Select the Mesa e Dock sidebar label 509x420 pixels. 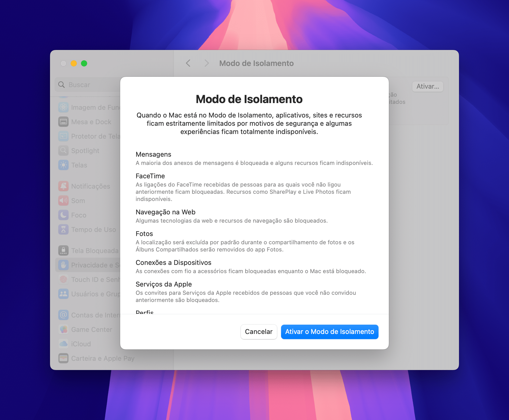[x=91, y=122]
